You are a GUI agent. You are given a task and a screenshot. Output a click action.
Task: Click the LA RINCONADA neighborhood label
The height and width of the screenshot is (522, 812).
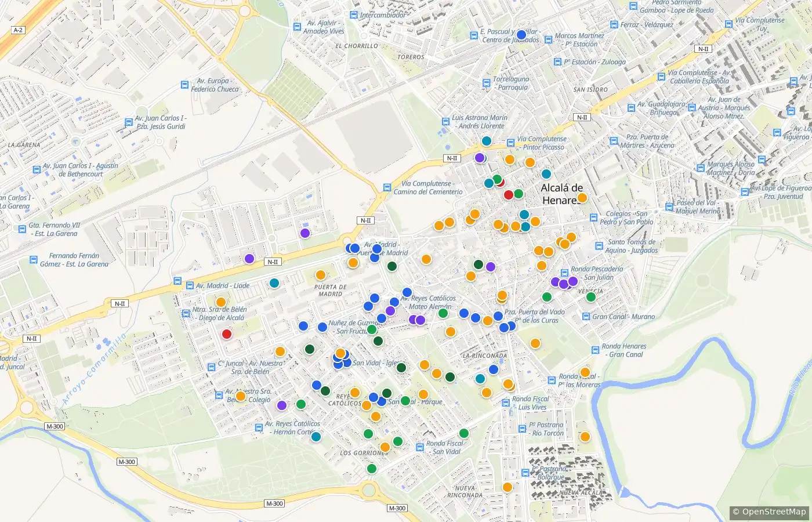(485, 356)
